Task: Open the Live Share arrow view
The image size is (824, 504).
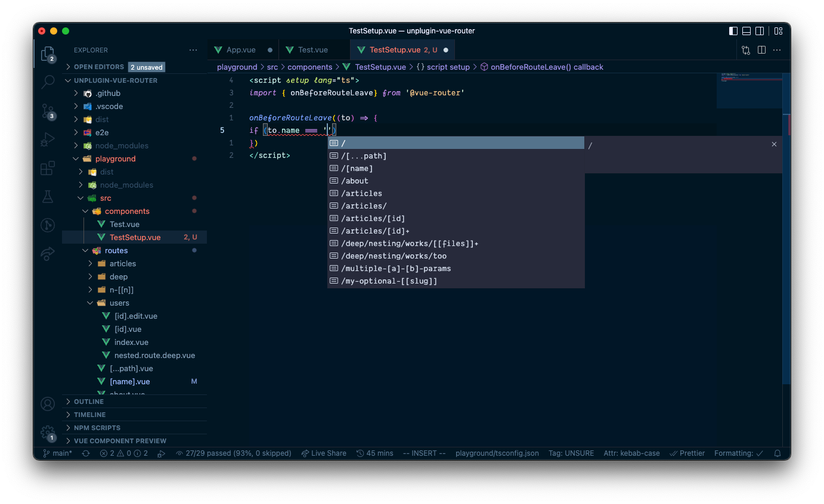Action: 48,254
